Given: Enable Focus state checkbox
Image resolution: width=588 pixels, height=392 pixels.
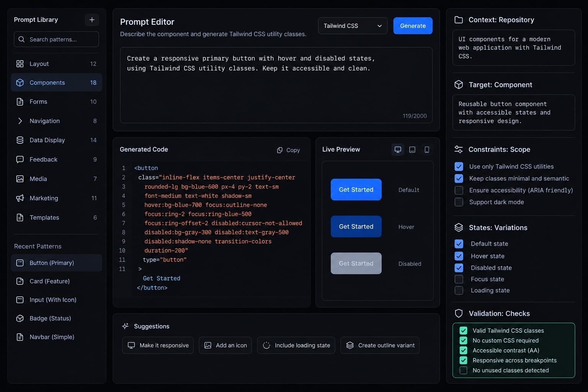Looking at the screenshot, I should (x=459, y=279).
